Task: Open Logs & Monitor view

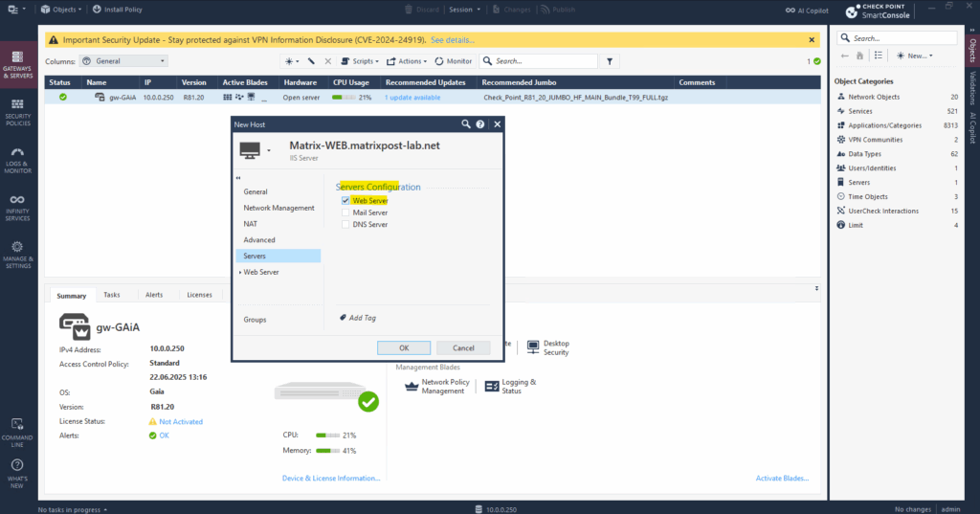Action: (17, 160)
